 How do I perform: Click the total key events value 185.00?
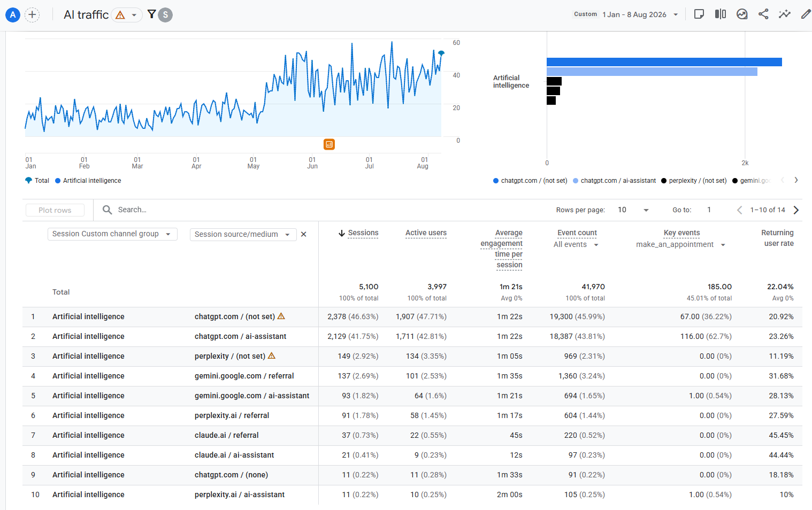click(719, 287)
